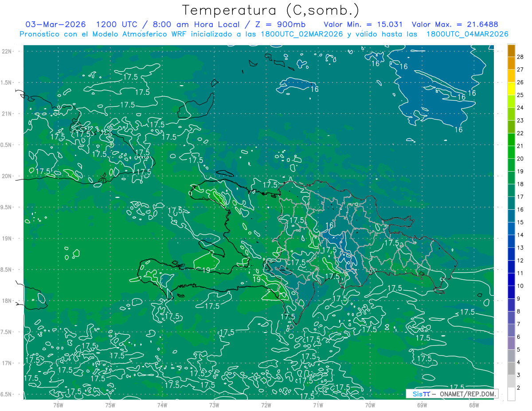Click the legend value "10"
This screenshot has height=411, width=532.
pyautogui.click(x=520, y=286)
